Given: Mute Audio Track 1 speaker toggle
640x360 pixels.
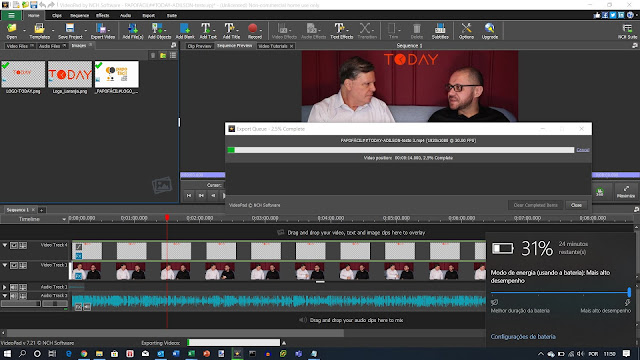Looking at the screenshot, I should [x=14, y=287].
